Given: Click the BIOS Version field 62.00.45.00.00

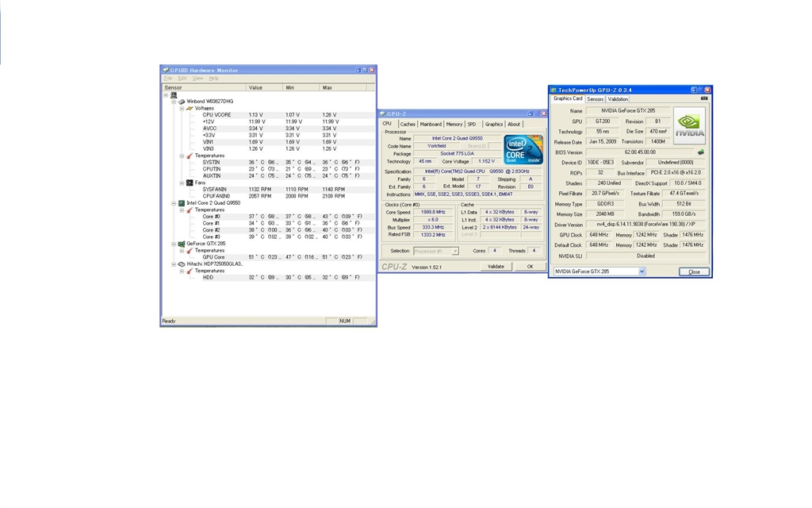Looking at the screenshot, I should [x=640, y=152].
